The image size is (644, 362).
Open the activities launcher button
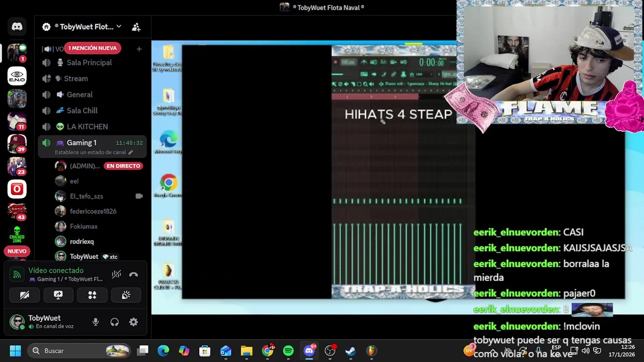tap(92, 295)
